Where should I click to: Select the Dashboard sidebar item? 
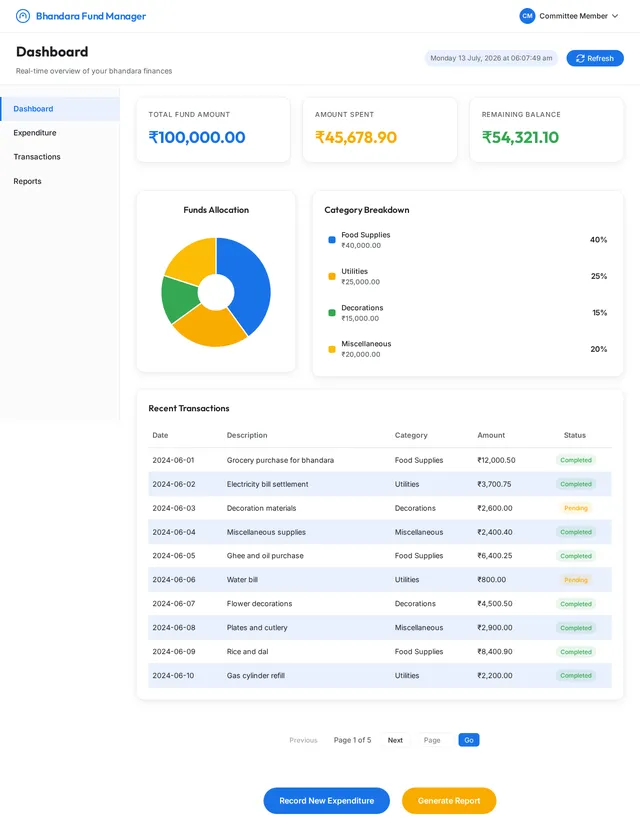tap(60, 109)
